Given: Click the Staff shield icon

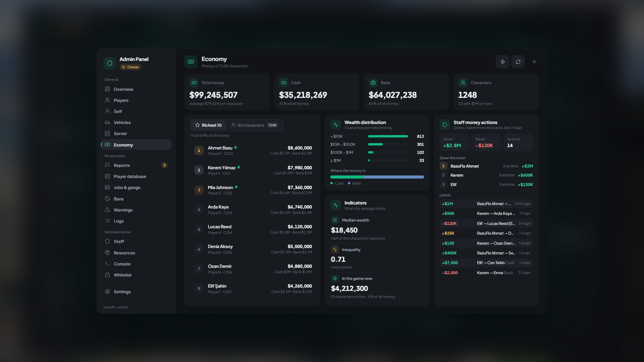Looking at the screenshot, I should click(x=107, y=241).
